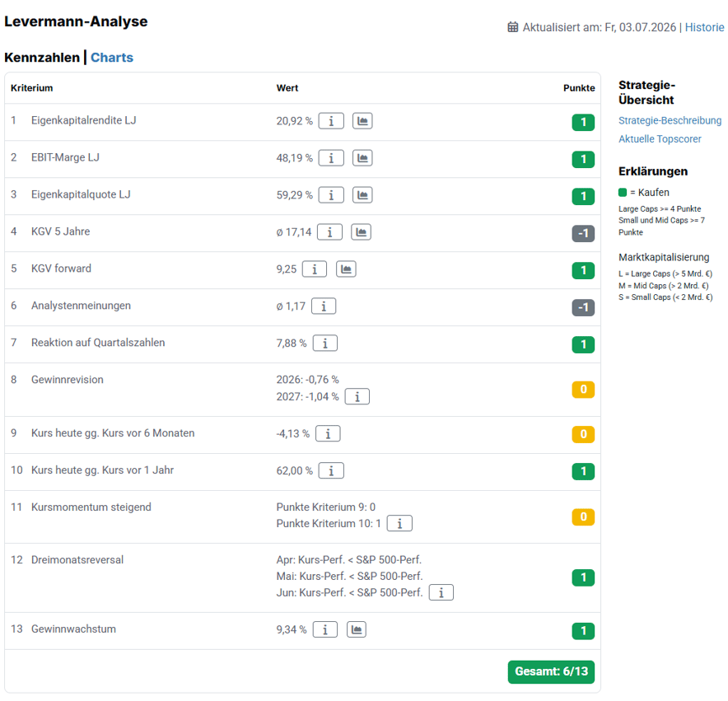This screenshot has width=728, height=701.
Task: Open info icon for Kurs vor 1 Jahr
Action: click(331, 470)
